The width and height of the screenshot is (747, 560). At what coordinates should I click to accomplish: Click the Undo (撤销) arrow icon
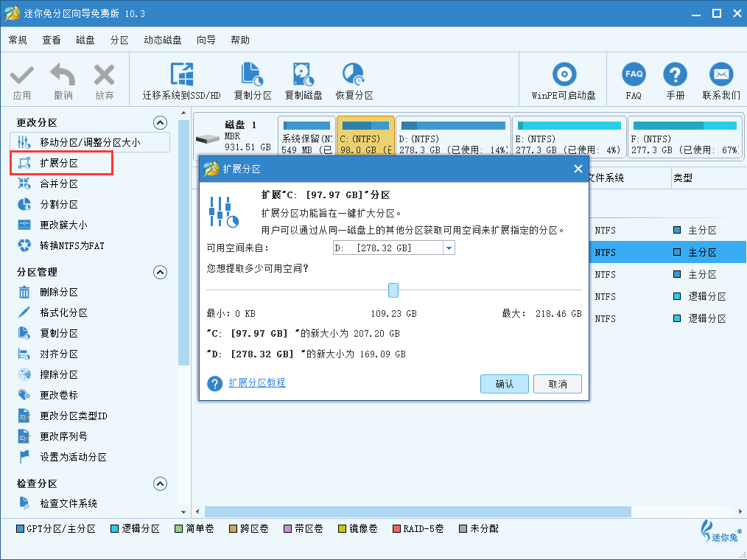pyautogui.click(x=63, y=75)
